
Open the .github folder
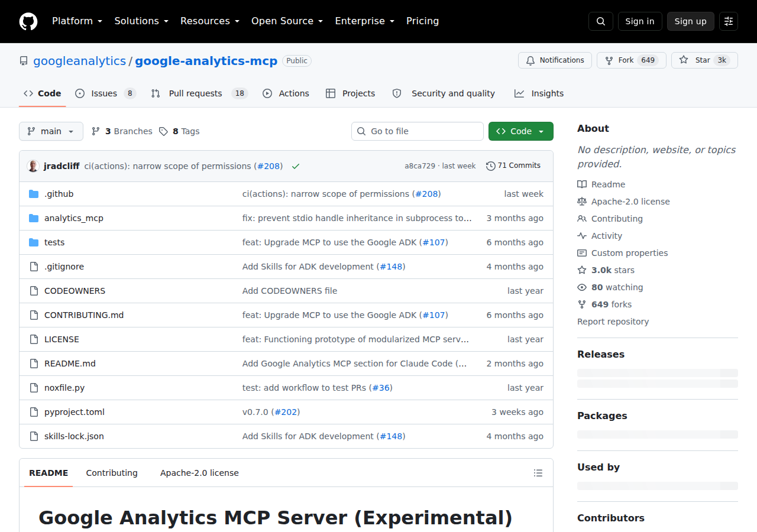coord(59,194)
